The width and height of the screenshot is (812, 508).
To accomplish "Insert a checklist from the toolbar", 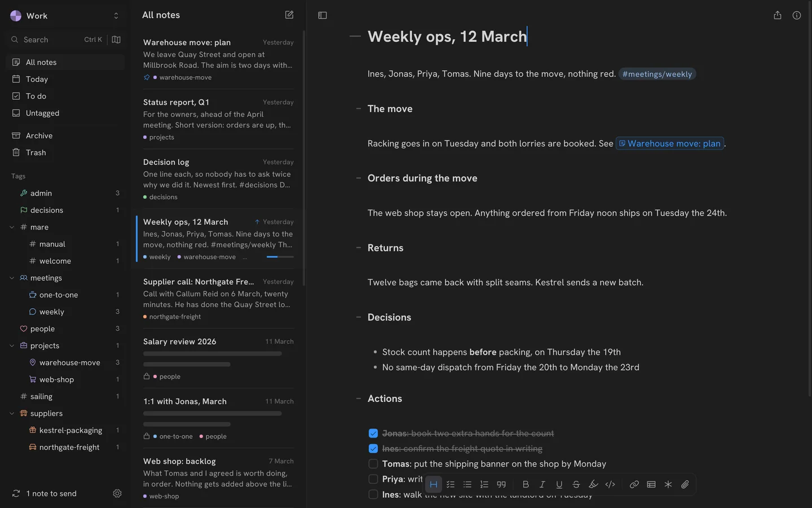I will point(451,484).
